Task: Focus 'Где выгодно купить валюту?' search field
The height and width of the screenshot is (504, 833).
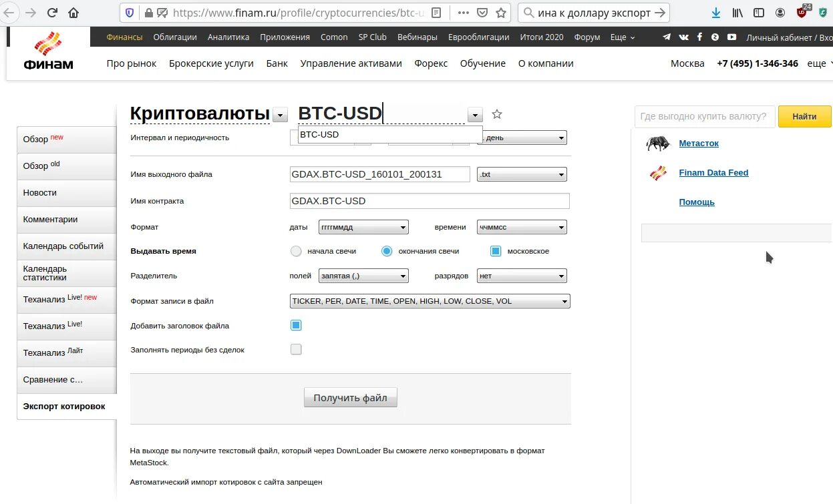Action: coord(705,116)
